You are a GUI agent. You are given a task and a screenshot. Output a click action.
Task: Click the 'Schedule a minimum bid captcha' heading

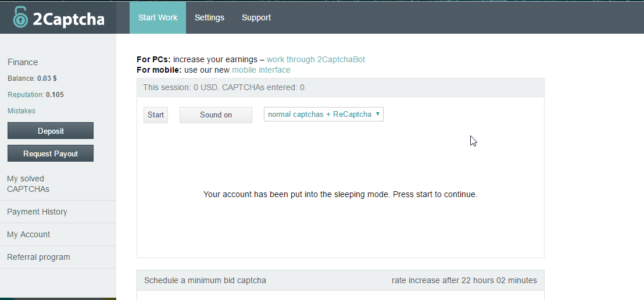coord(205,281)
